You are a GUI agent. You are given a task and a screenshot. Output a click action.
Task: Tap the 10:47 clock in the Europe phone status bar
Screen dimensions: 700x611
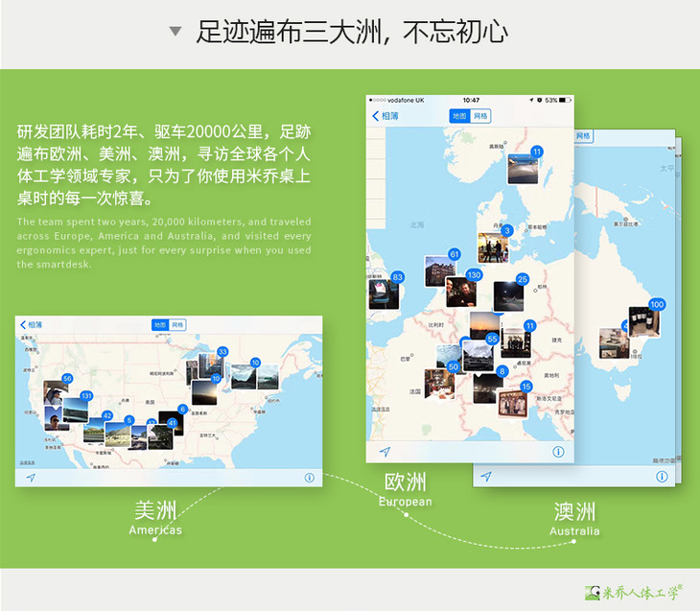click(471, 100)
